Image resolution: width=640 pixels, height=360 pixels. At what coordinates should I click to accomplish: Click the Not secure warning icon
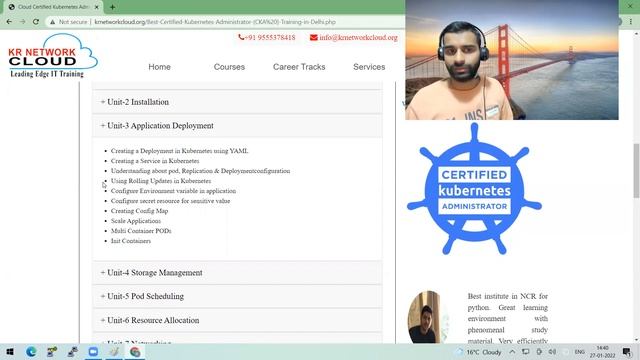[52, 22]
